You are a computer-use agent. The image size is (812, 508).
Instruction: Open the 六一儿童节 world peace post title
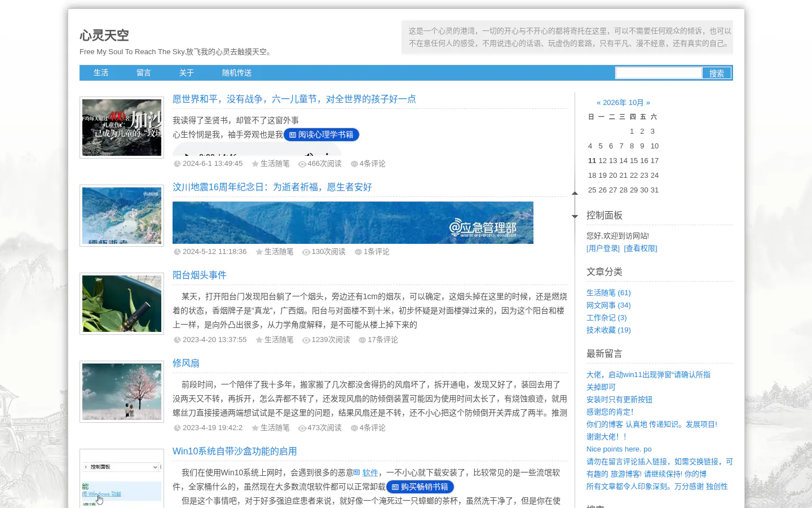(294, 99)
